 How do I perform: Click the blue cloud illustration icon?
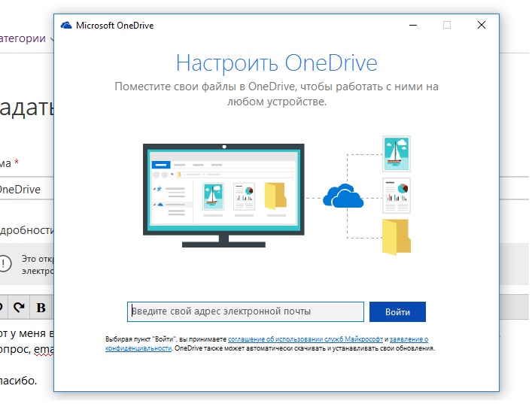coord(343,196)
